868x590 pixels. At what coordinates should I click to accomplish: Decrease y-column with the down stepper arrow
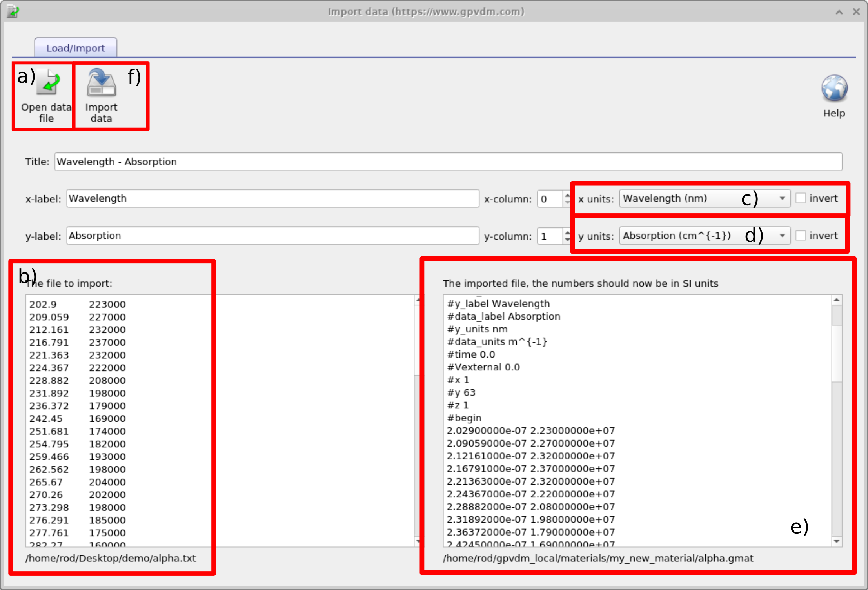[567, 239]
